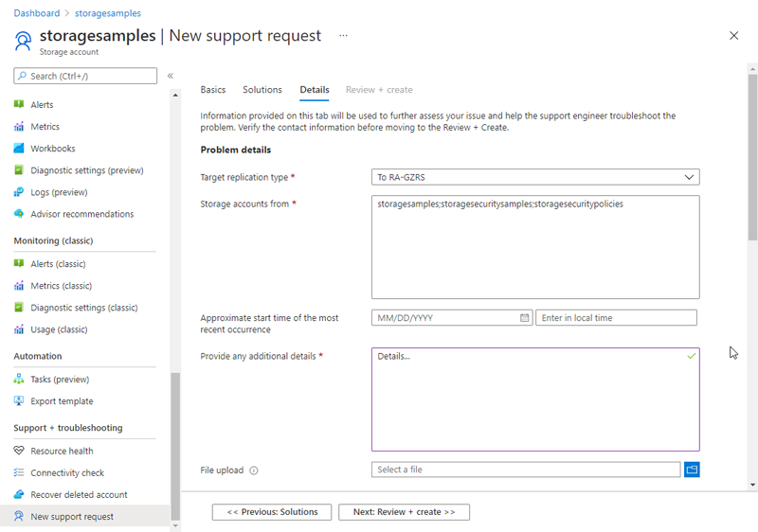Click Diagnostic settings (preview) icon
The image size is (758, 532).
click(19, 170)
